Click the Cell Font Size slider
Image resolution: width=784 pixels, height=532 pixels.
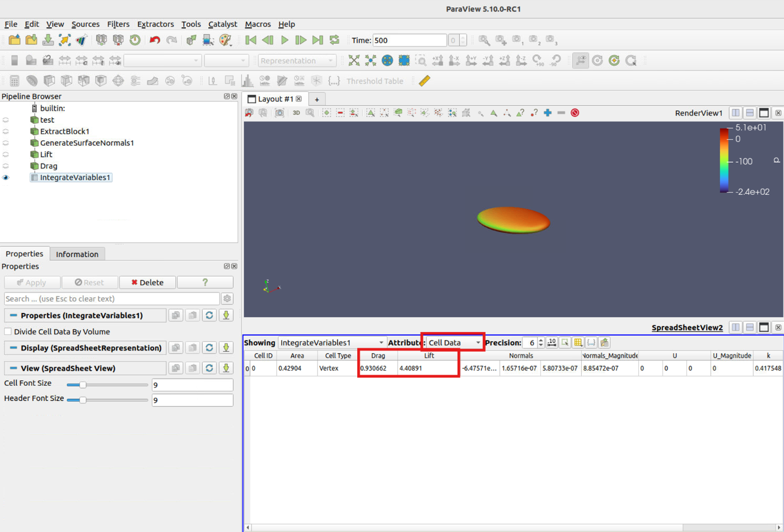[x=106, y=385]
